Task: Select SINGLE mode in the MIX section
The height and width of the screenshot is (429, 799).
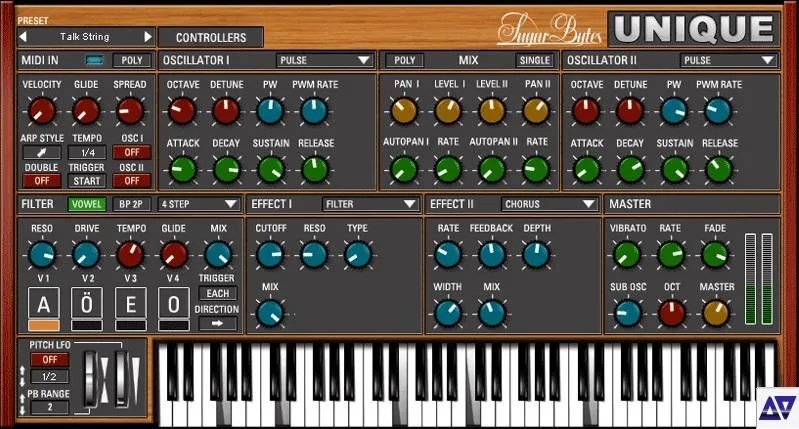Action: [x=535, y=61]
